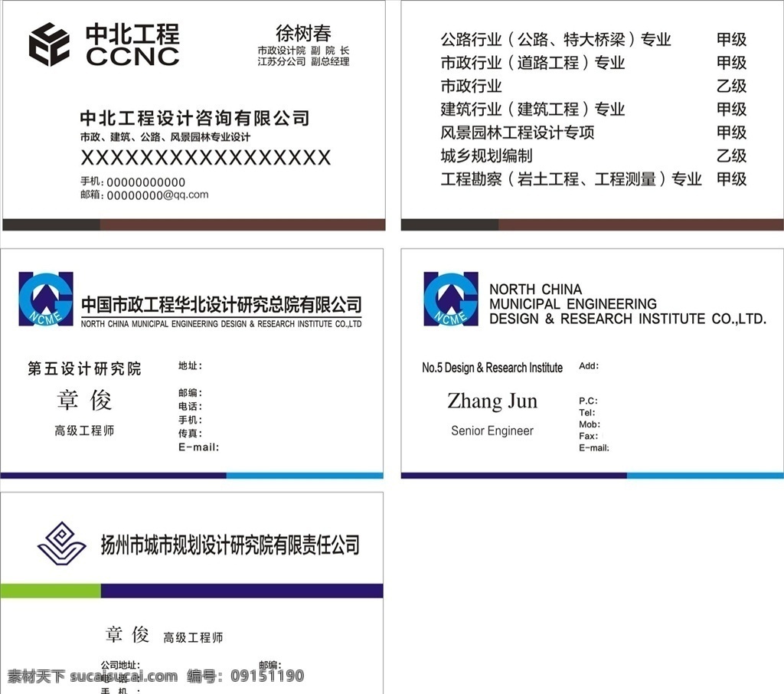The height and width of the screenshot is (694, 784).
Task: Click the '手机: 00000000000' line
Action: coord(133,182)
